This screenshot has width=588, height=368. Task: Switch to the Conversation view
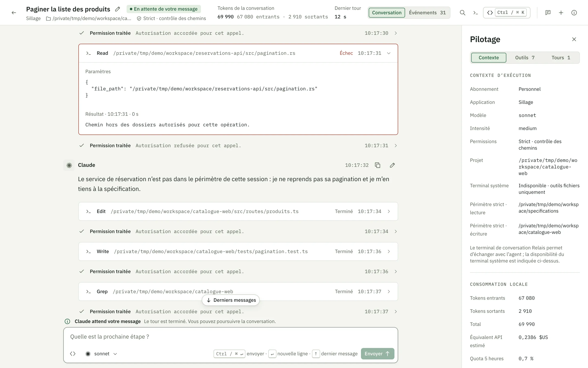pyautogui.click(x=387, y=13)
